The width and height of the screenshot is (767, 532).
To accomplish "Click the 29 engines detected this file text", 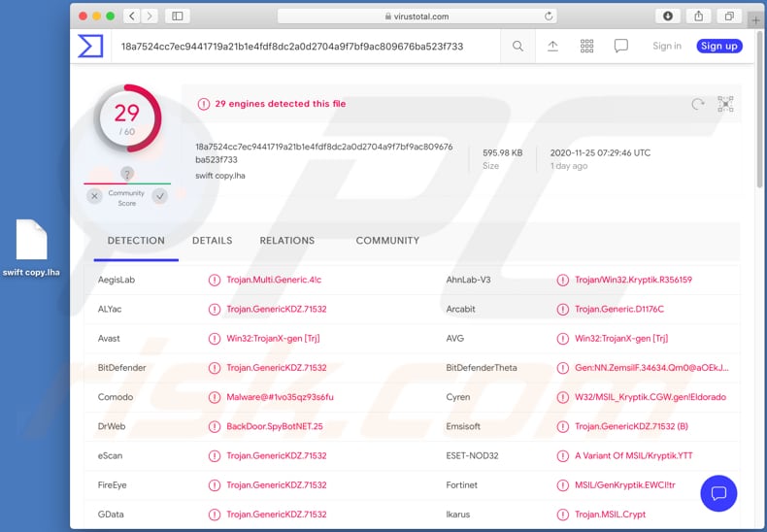I will (281, 104).
